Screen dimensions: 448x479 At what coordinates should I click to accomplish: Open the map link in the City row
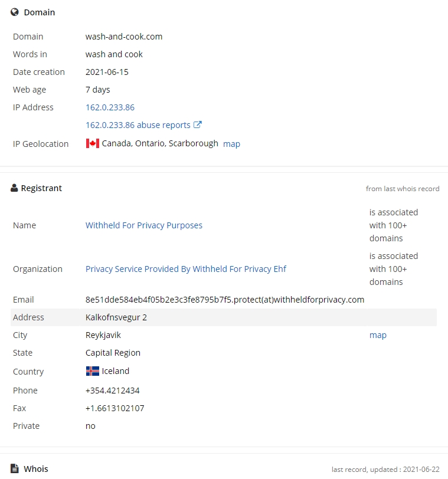click(378, 335)
